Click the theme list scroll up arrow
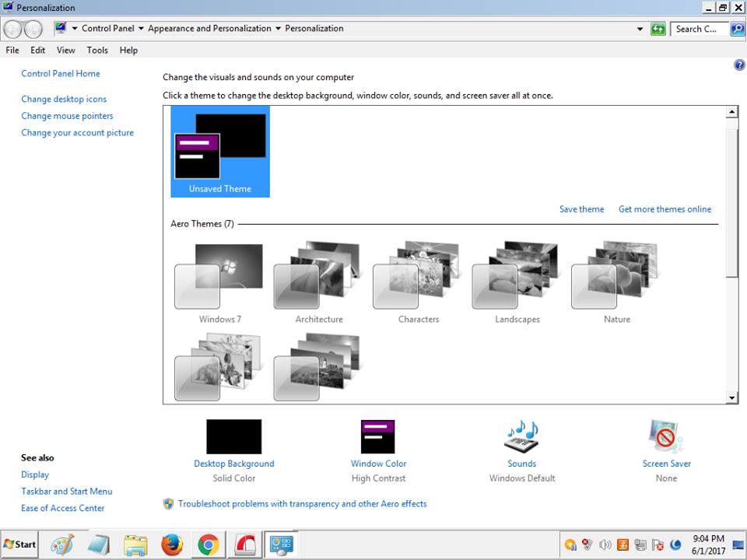The image size is (747, 560). 731,112
